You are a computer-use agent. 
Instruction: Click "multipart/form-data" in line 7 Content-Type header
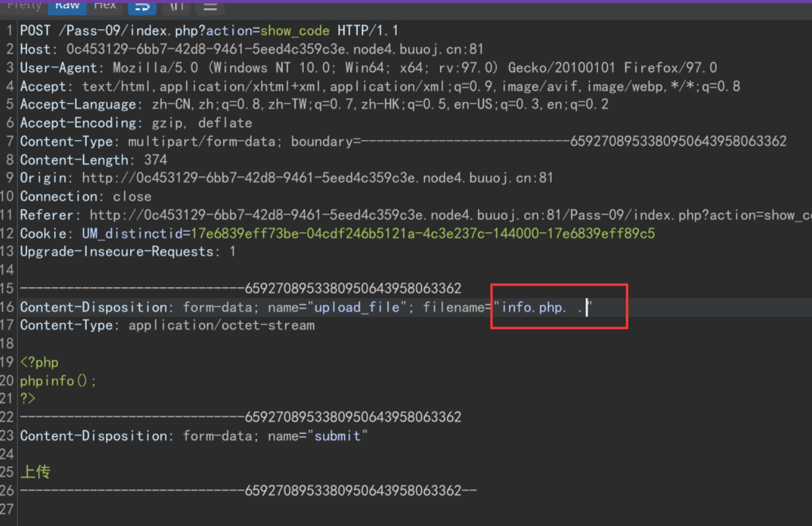201,142
